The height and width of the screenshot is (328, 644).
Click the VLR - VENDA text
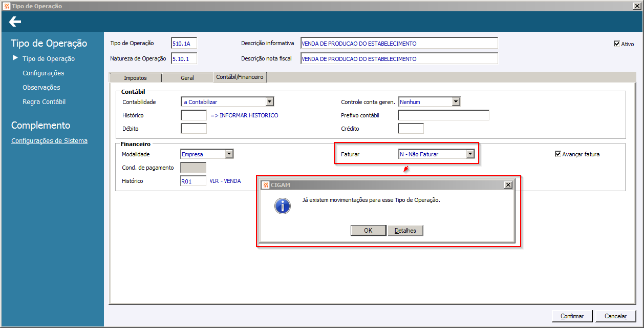pos(225,181)
